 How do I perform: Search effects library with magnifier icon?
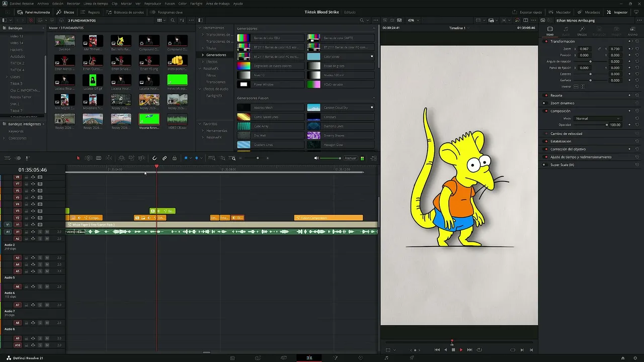[x=362, y=20]
